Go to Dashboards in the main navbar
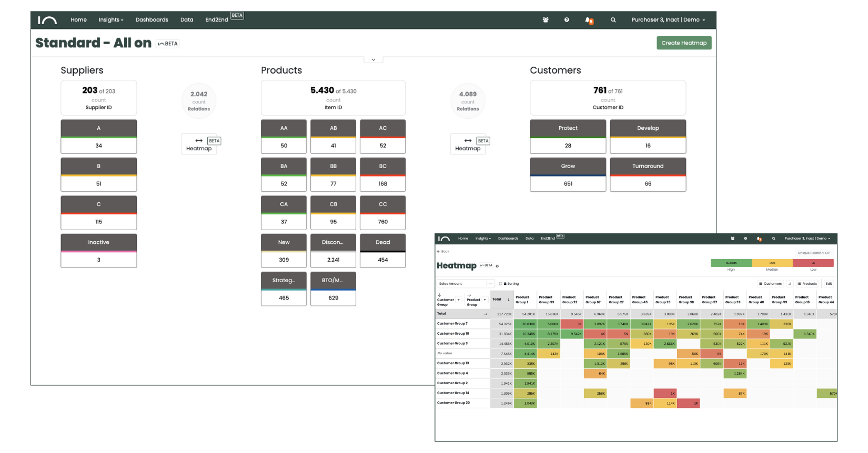The height and width of the screenshot is (453, 868). [152, 20]
